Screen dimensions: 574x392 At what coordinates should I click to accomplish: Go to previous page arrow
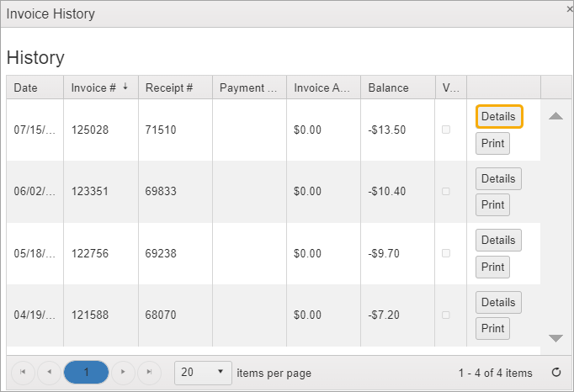49,372
